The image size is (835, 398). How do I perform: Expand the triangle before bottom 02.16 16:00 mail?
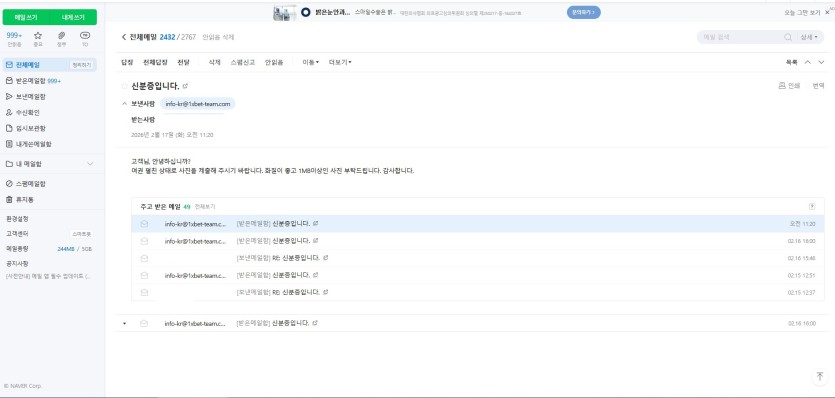[x=125, y=323]
